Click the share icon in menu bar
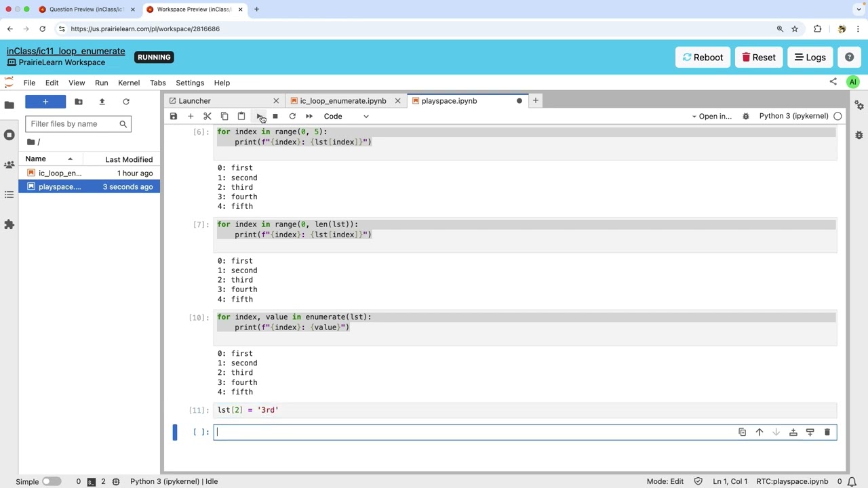 click(833, 82)
